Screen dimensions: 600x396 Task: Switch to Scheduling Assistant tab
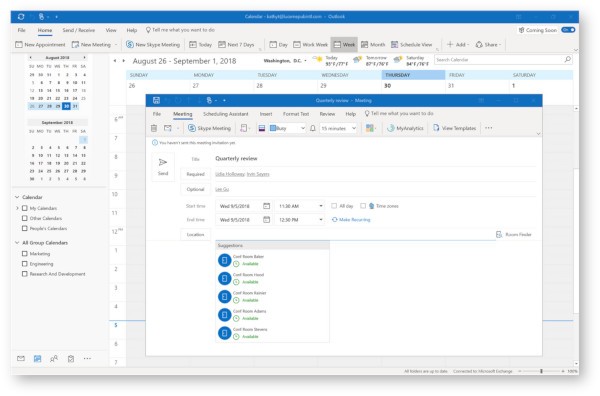(x=225, y=114)
